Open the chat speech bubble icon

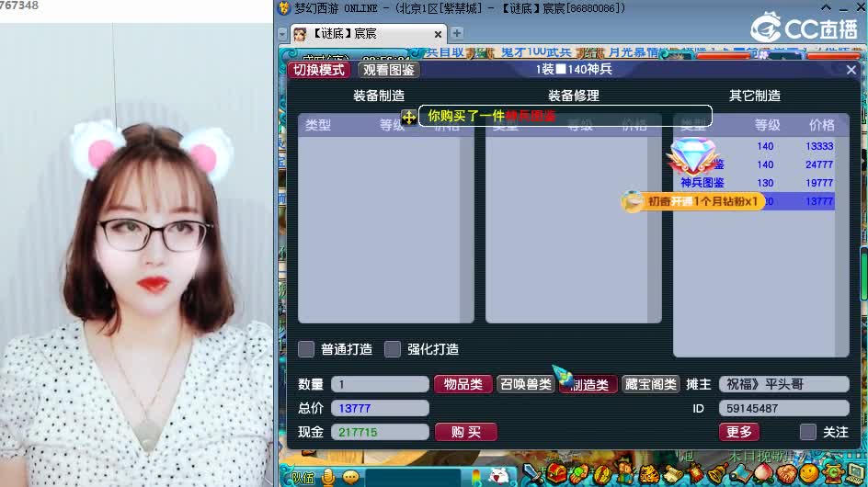pyautogui.click(x=350, y=477)
